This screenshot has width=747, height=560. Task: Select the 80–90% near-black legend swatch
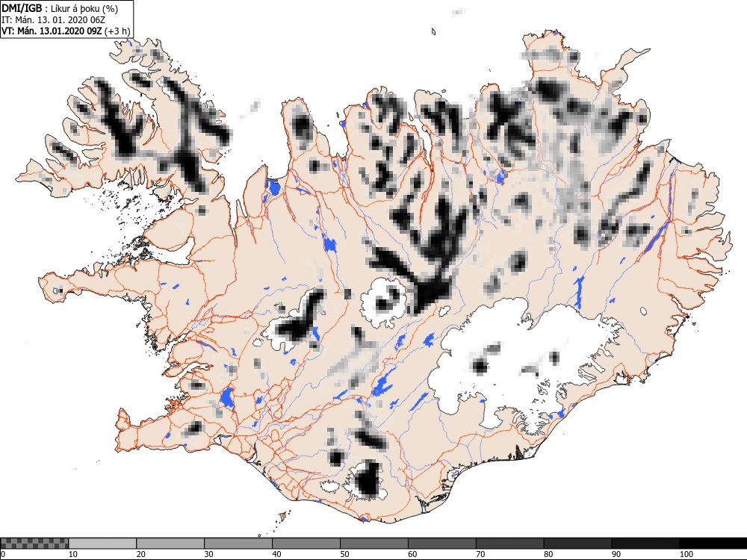pos(577,544)
